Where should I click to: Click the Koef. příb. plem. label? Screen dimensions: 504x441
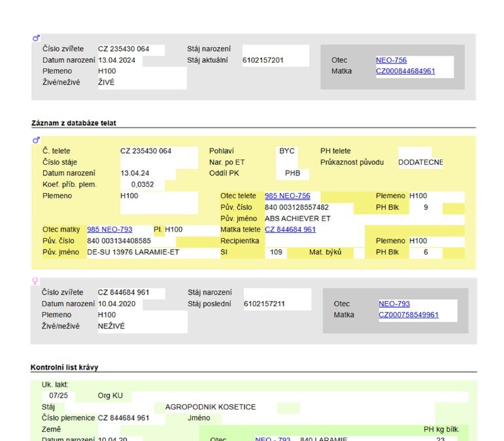(69, 185)
